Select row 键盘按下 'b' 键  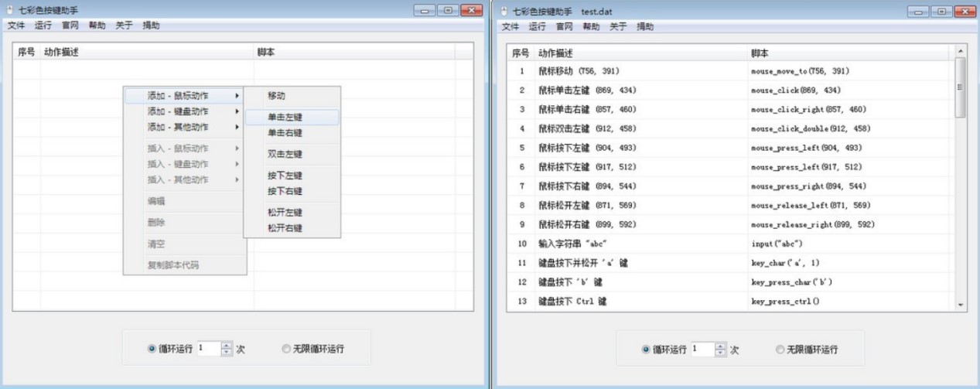731,282
